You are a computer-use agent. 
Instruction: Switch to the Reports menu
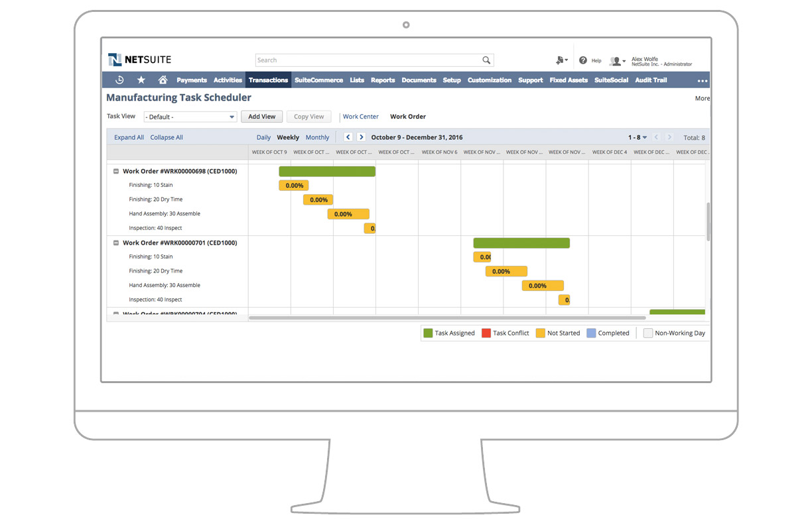(x=383, y=80)
